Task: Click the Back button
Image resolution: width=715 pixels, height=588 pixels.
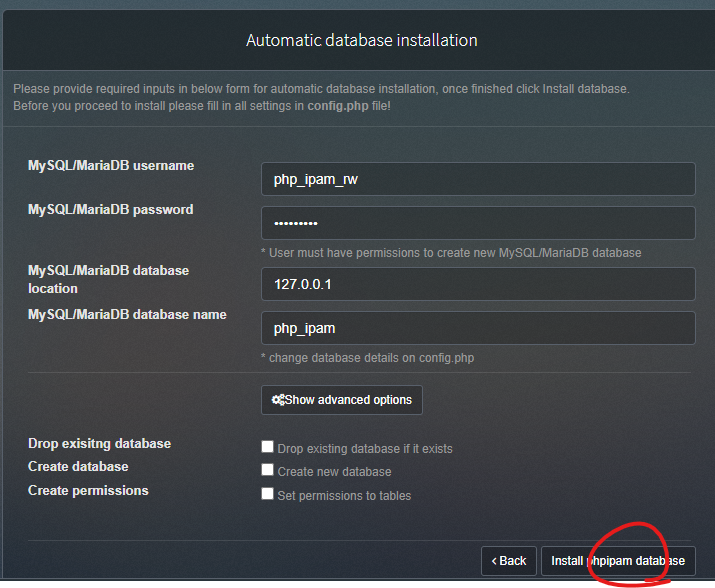Action: [508, 561]
